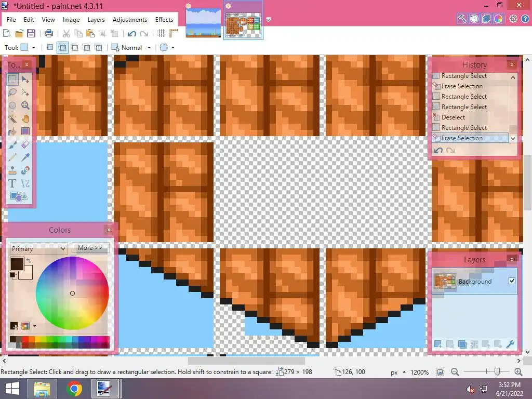This screenshot has width=532, height=399.
Task: Click the More >> button in Colors
Action: pyautogui.click(x=90, y=248)
